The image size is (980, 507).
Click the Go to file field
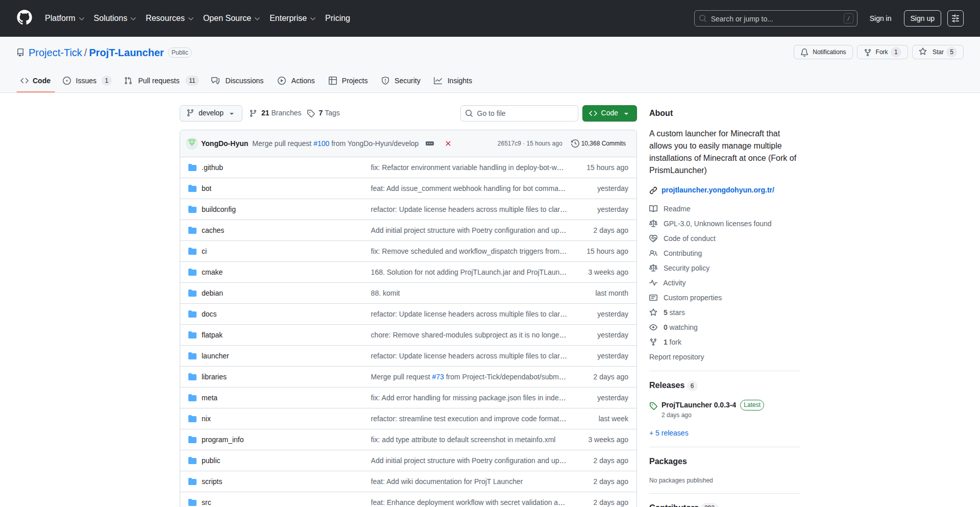(519, 113)
